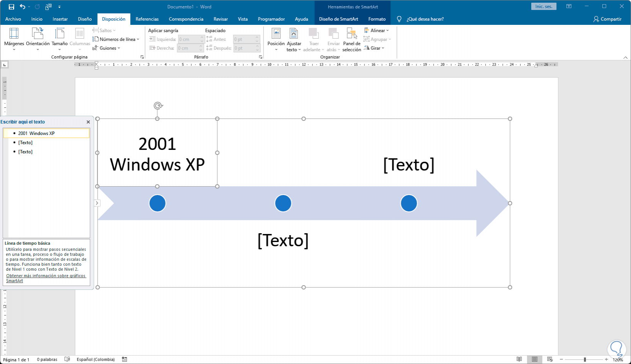Toggle touch/mouse mode icon in the title bar
631x364 pixels.
click(49, 7)
